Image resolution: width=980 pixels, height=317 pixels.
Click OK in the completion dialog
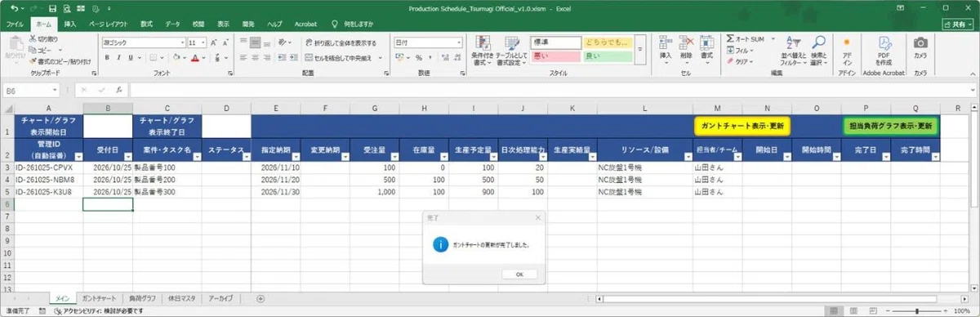click(519, 275)
